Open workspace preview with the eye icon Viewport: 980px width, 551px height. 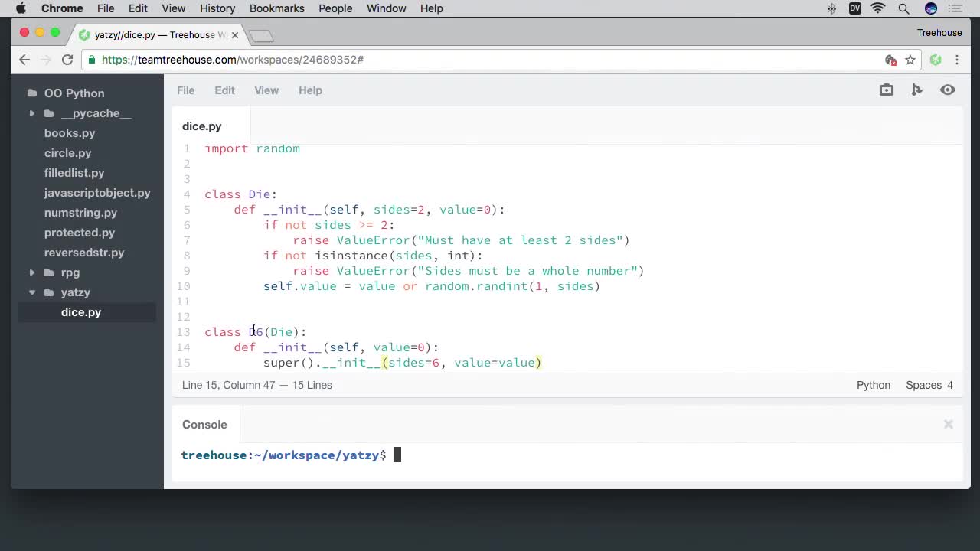pos(948,90)
